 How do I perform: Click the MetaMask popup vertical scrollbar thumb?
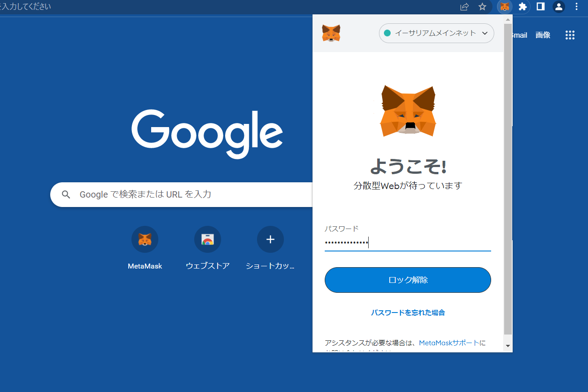pos(508,180)
